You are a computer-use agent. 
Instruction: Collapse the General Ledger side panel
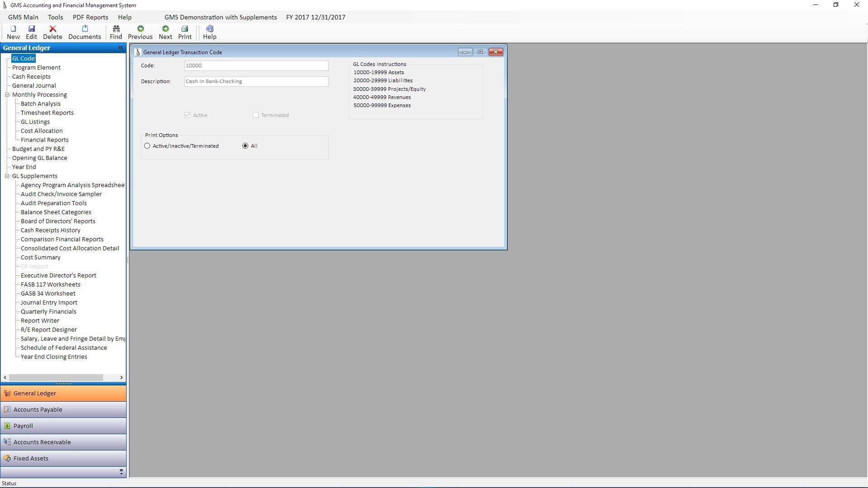click(121, 48)
